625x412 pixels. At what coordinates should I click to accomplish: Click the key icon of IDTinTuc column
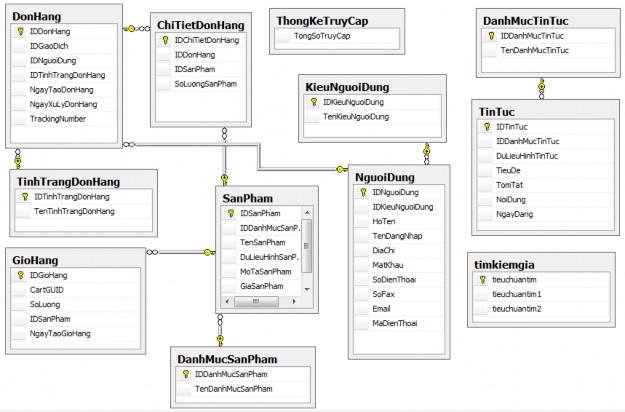[x=486, y=127]
